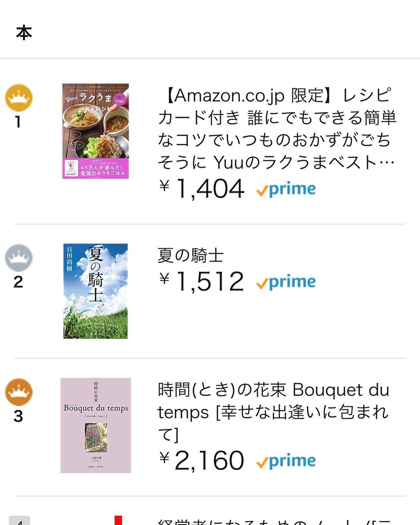Click the ¥2,160 price
The width and height of the screenshot is (420, 525).
[202, 461]
